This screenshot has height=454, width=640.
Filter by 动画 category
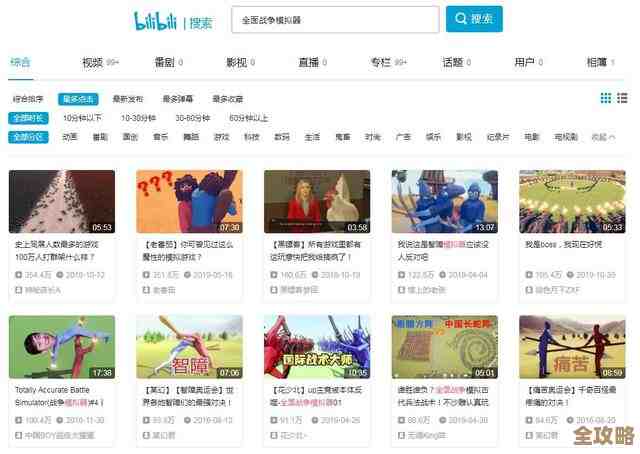70,137
